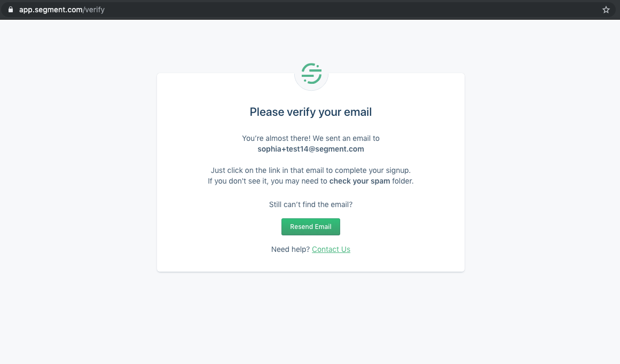Select the green Segment emblem above the card
Image resolution: width=620 pixels, height=364 pixels.
point(311,74)
